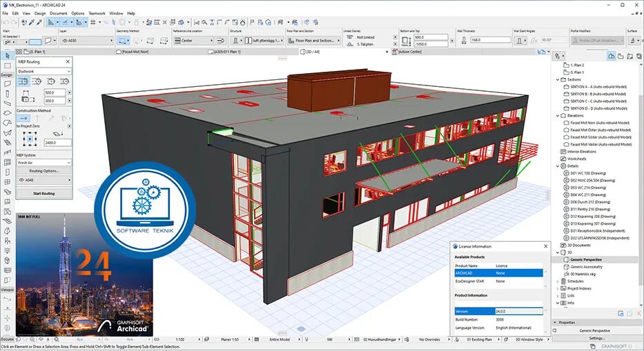
Task: Open the View Map icon in Navigator
Action: click(621, 56)
